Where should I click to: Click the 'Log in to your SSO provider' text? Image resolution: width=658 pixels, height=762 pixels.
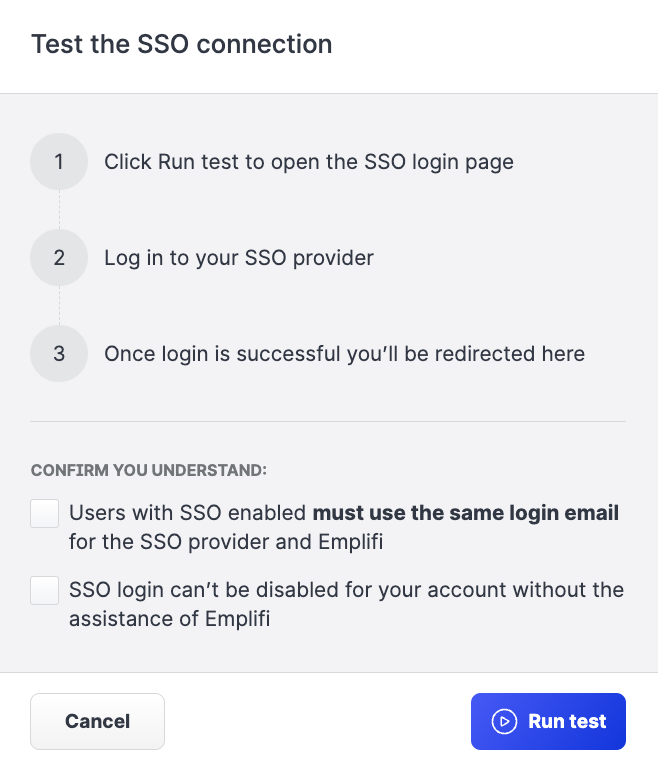tap(238, 257)
